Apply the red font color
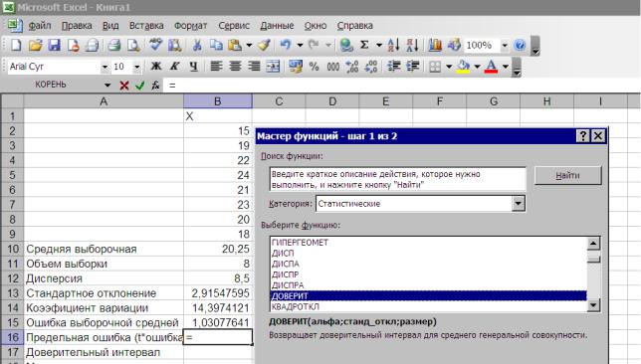641x364 pixels. tap(492, 67)
